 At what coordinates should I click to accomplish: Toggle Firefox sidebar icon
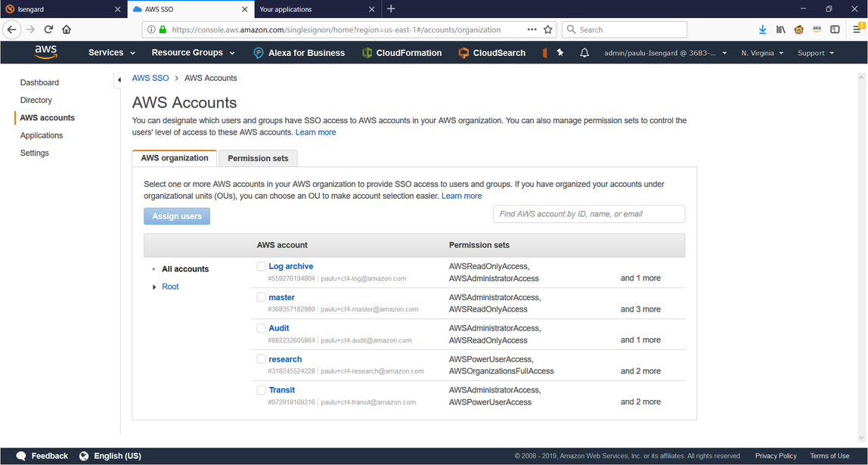click(x=835, y=30)
